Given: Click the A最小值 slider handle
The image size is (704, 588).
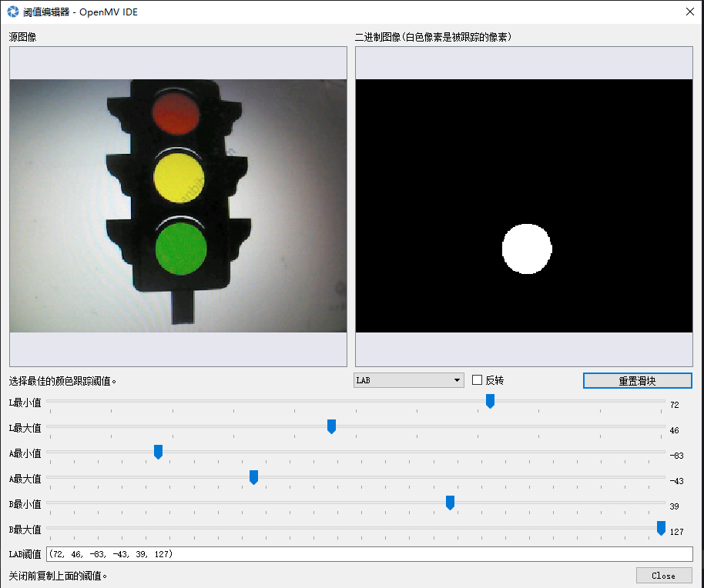Looking at the screenshot, I should (158, 451).
